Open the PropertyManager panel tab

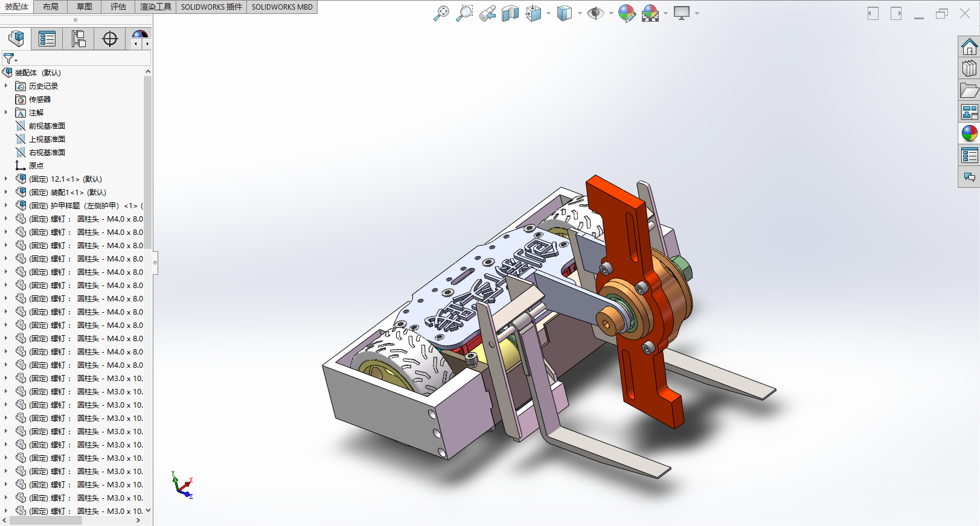point(47,39)
